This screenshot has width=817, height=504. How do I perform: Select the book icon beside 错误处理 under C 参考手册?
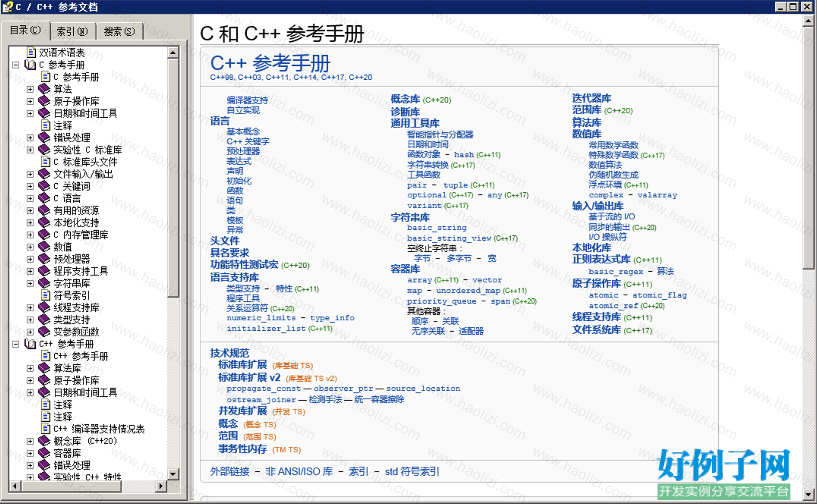tap(44, 137)
